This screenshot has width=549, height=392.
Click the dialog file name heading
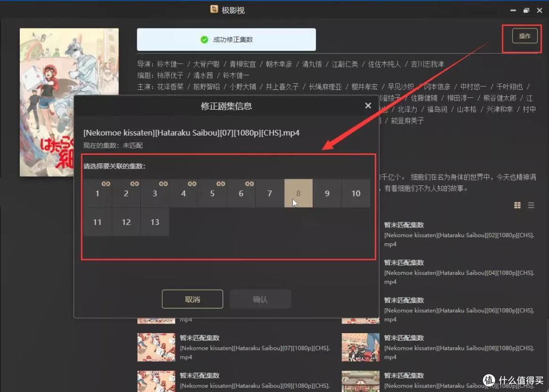tap(192, 133)
